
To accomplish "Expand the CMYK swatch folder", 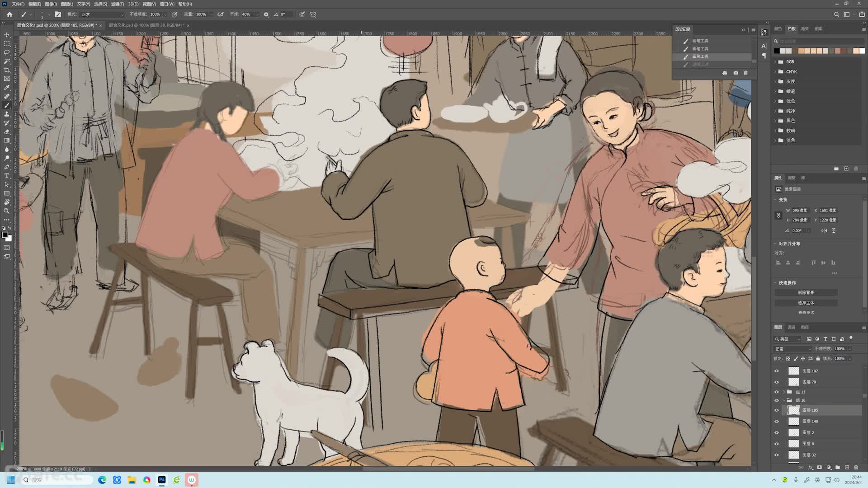I will pos(775,72).
